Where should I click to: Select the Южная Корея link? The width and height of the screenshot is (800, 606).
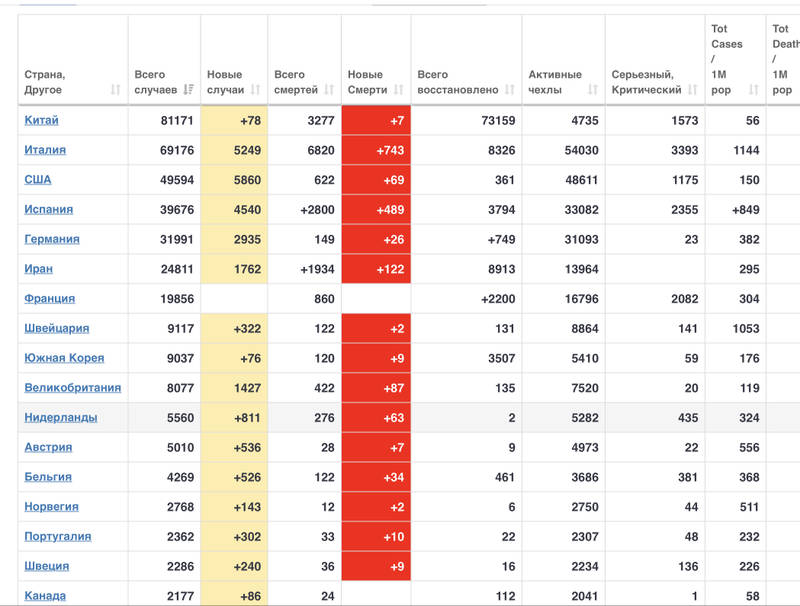(x=64, y=358)
